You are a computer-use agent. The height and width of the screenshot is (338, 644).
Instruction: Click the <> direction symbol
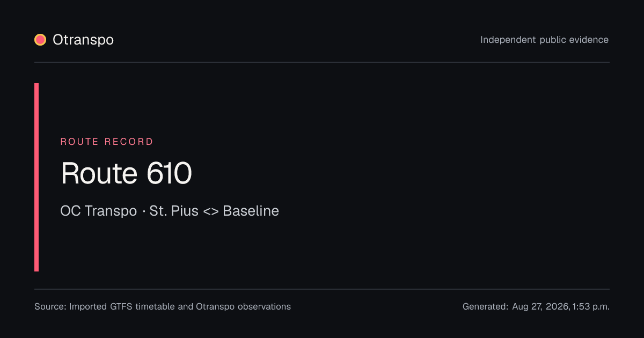click(x=211, y=211)
